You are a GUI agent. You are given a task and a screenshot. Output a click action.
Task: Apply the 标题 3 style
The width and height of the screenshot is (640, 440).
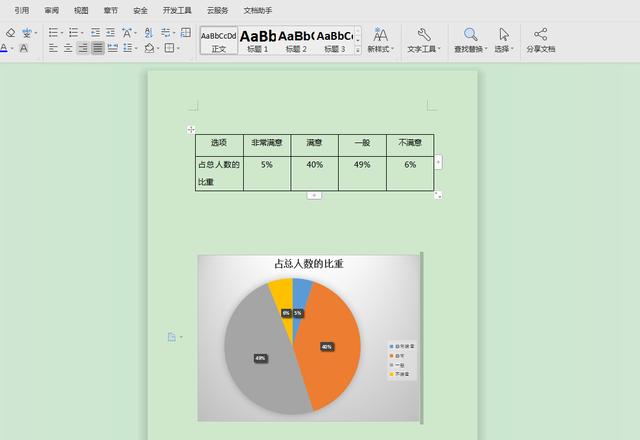point(335,40)
